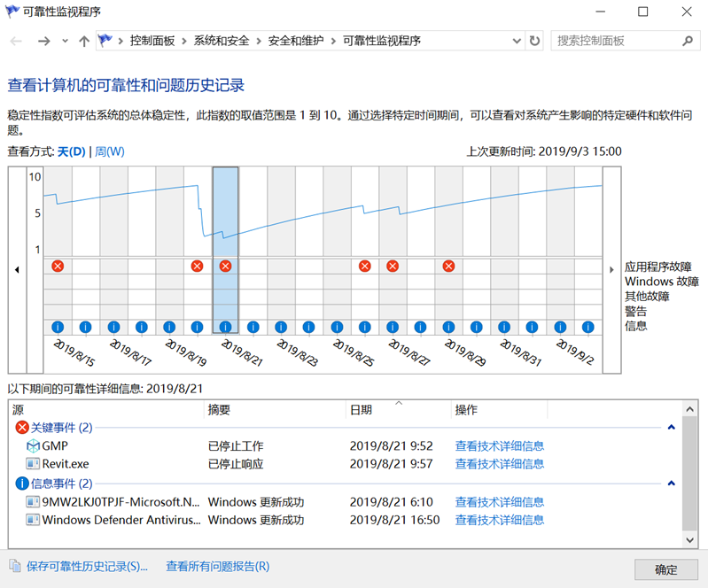Click 查看所有问题报告(R) link
Viewport: 708px width, 588px height.
coord(218,567)
